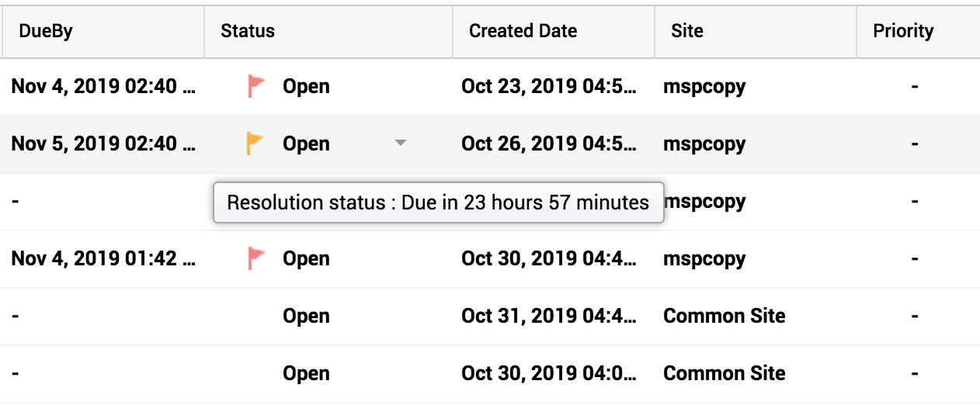This screenshot has height=405, width=980.
Task: Click the Site column header
Action: [687, 31]
